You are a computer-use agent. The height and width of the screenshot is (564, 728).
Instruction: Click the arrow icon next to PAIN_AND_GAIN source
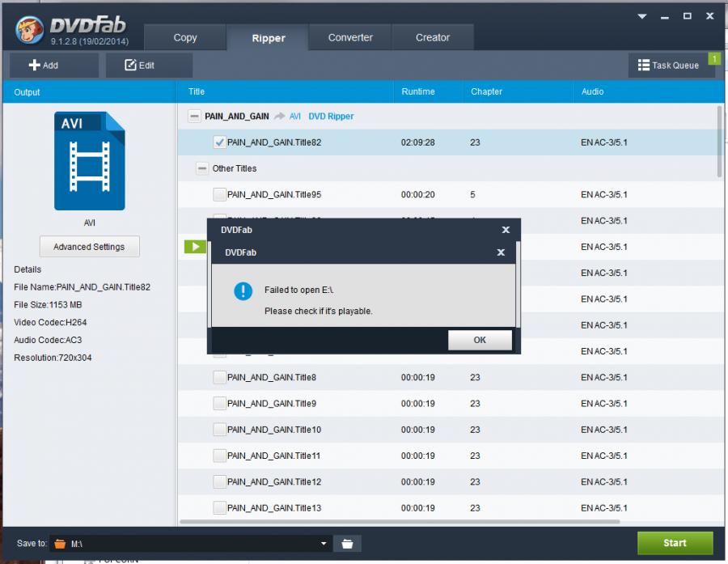click(279, 117)
